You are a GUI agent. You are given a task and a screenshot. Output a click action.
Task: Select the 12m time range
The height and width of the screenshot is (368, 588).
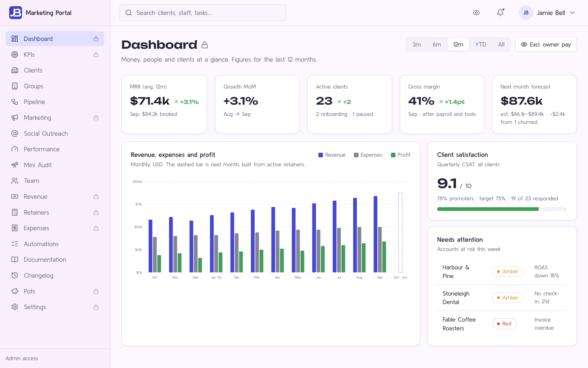pyautogui.click(x=458, y=45)
